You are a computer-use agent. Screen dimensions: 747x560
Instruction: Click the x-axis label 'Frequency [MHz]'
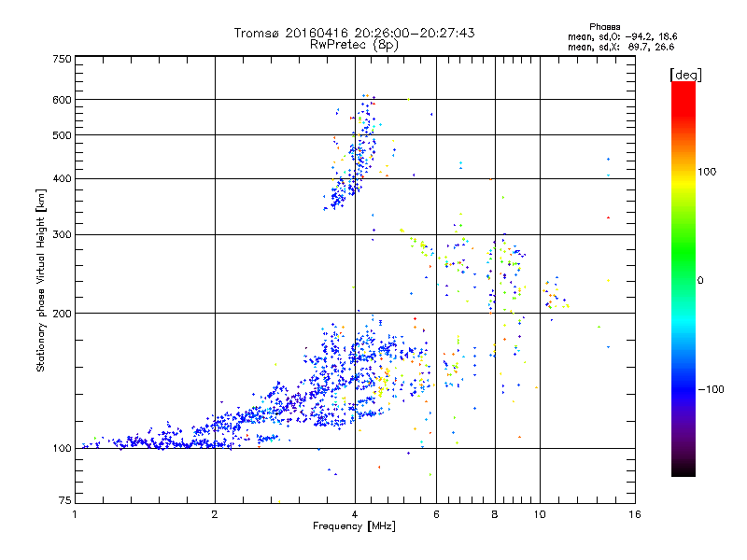pos(354,526)
